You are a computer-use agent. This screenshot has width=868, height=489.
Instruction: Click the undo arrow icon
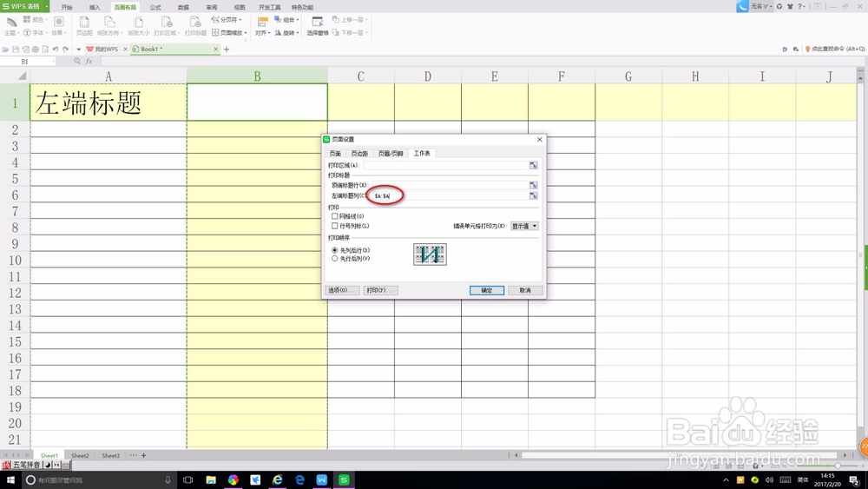point(56,50)
